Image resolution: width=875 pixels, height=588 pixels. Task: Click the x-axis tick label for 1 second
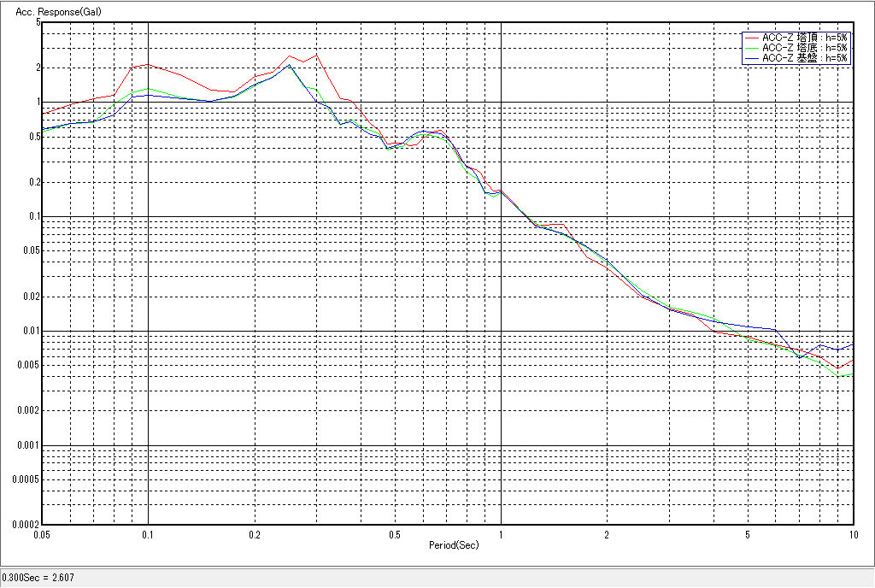(x=501, y=534)
